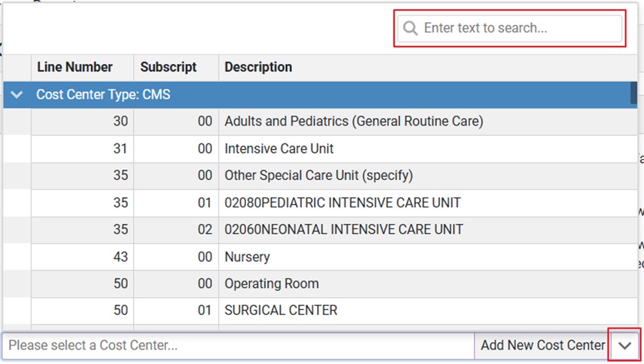The width and height of the screenshot is (644, 364).
Task: Click the row selector cell beside Intensive Care Unit
Action: pos(17,148)
